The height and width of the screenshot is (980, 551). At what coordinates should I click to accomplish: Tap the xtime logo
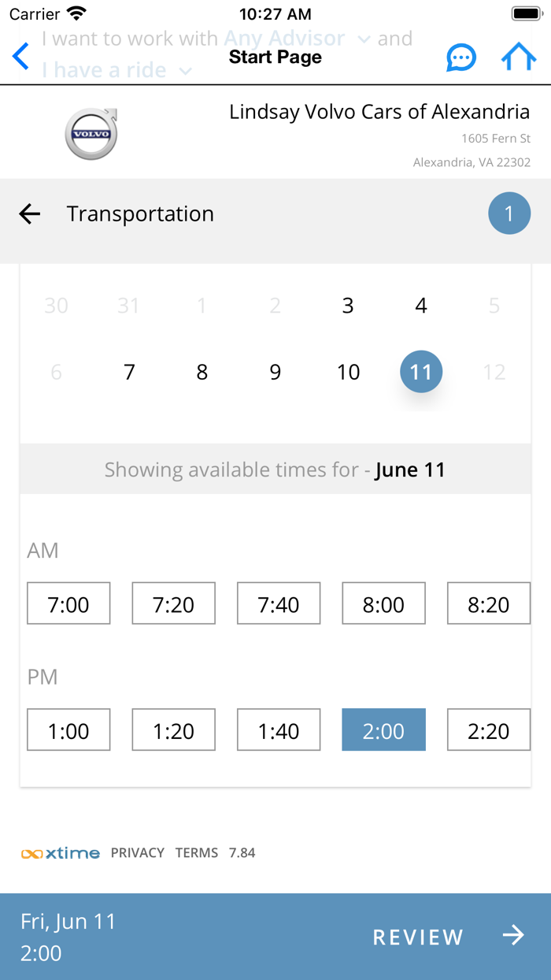point(61,852)
